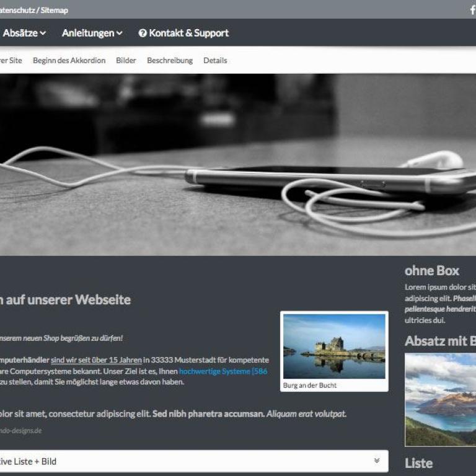Screen dimensions: 476x476
Task: Select Details in the sub-navigation
Action: point(215,61)
